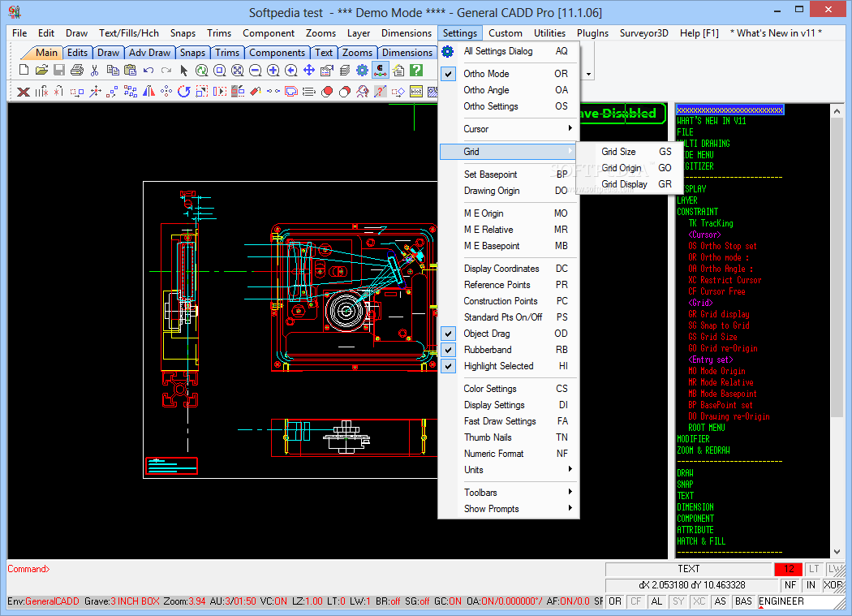Choose the mirror tool icon
The width and height of the screenshot is (852, 616).
(148, 92)
